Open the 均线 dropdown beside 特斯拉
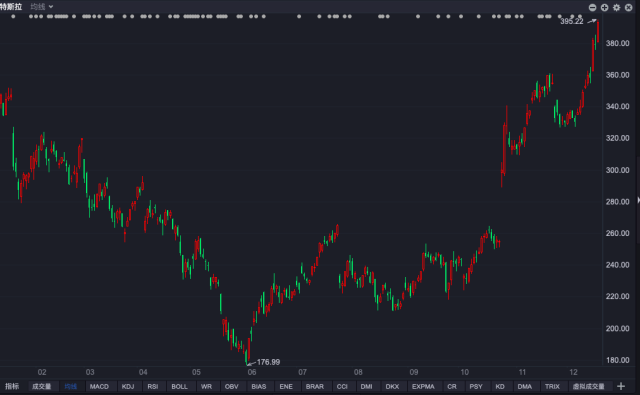 pyautogui.click(x=42, y=7)
